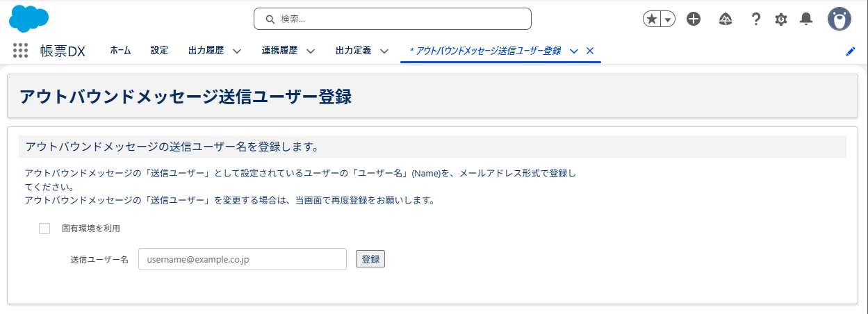
Task: Open the notifications bell
Action: tap(806, 19)
